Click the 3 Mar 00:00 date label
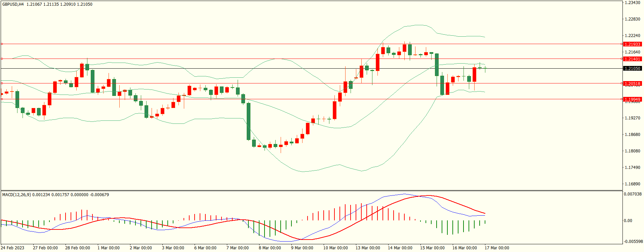This screenshot has height=252, width=644. [173, 248]
